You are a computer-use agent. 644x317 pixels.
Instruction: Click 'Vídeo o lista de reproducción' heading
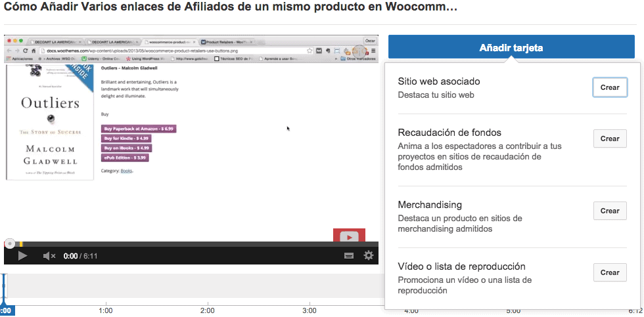(461, 266)
